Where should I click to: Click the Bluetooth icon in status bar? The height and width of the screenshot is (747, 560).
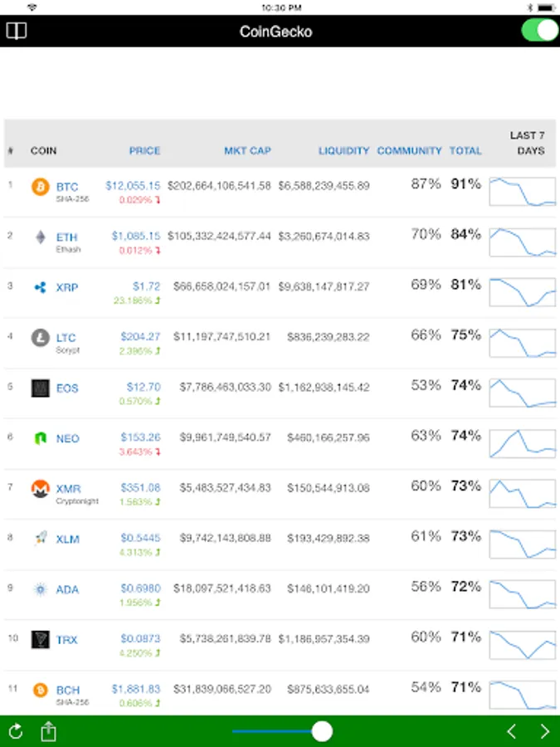click(x=530, y=7)
